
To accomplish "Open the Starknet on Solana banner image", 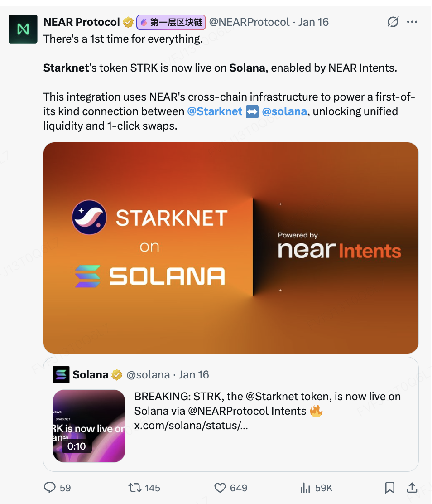I will click(230, 247).
